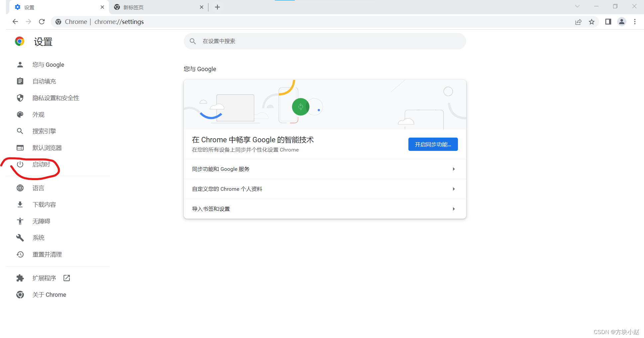Bookmark this page with the star icon
The height and width of the screenshot is (338, 644).
pos(592,22)
